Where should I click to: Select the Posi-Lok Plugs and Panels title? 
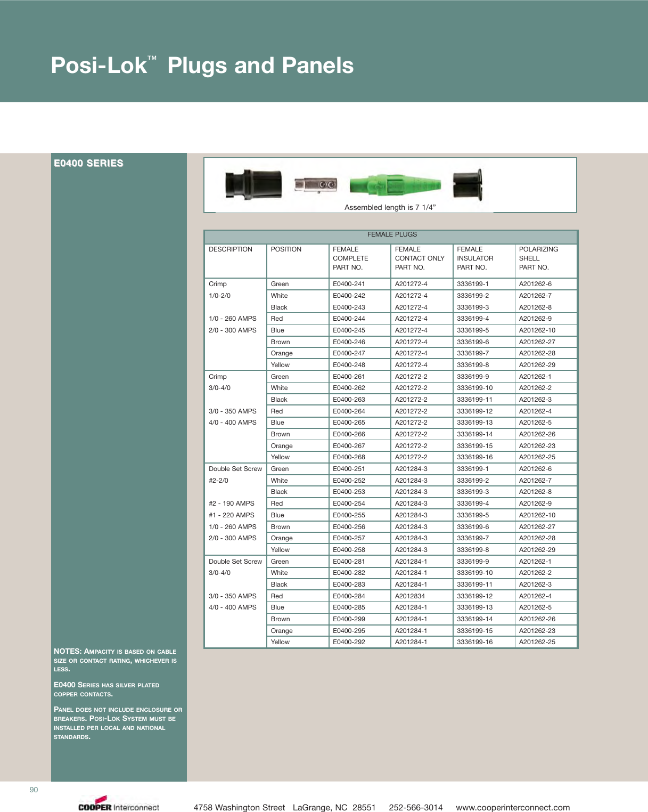(x=202, y=66)
